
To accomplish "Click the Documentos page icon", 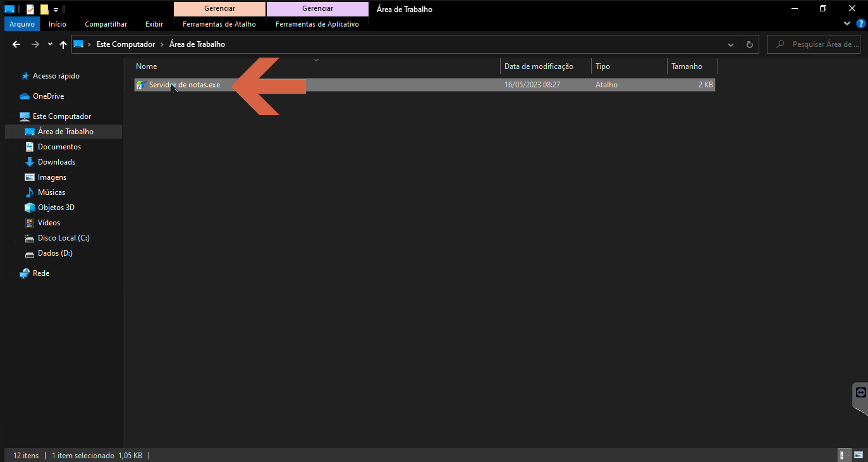I will click(29, 147).
